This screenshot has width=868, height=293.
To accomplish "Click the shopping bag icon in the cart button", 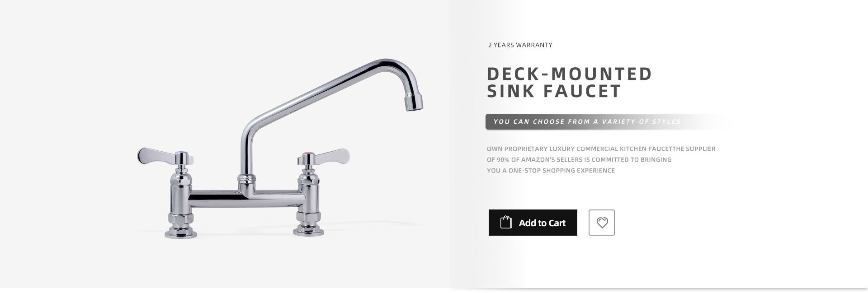I will point(506,222).
